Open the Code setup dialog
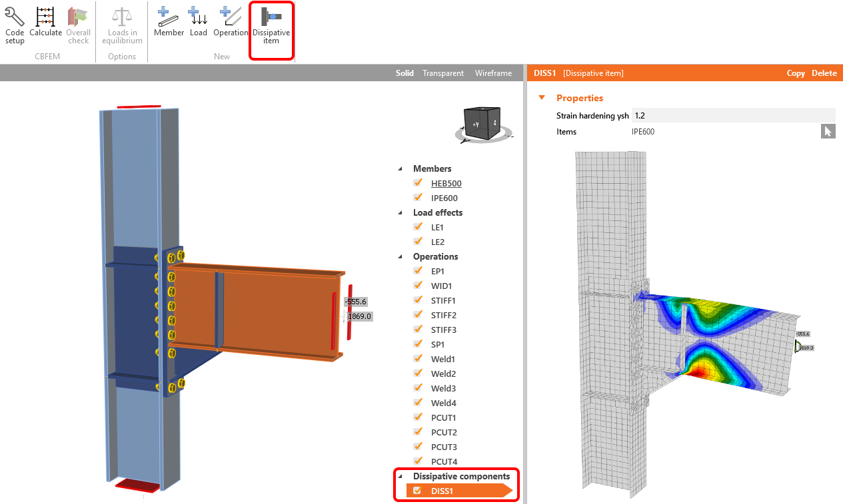The height and width of the screenshot is (504, 843). 14,23
